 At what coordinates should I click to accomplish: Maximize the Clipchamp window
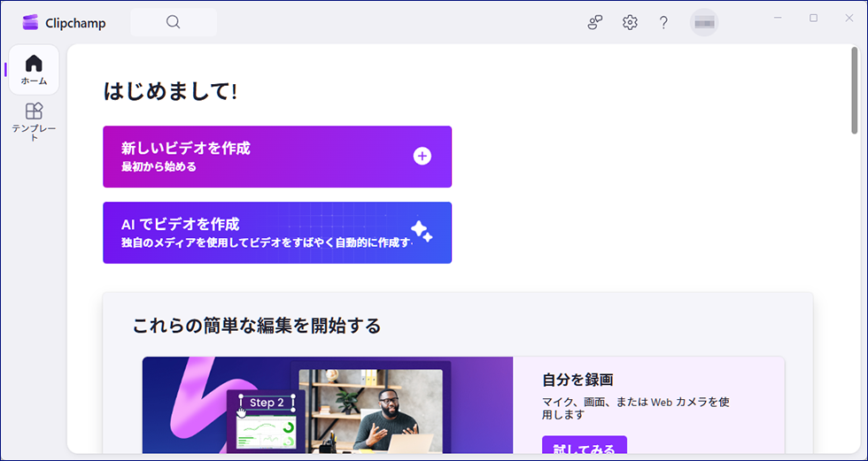point(814,18)
